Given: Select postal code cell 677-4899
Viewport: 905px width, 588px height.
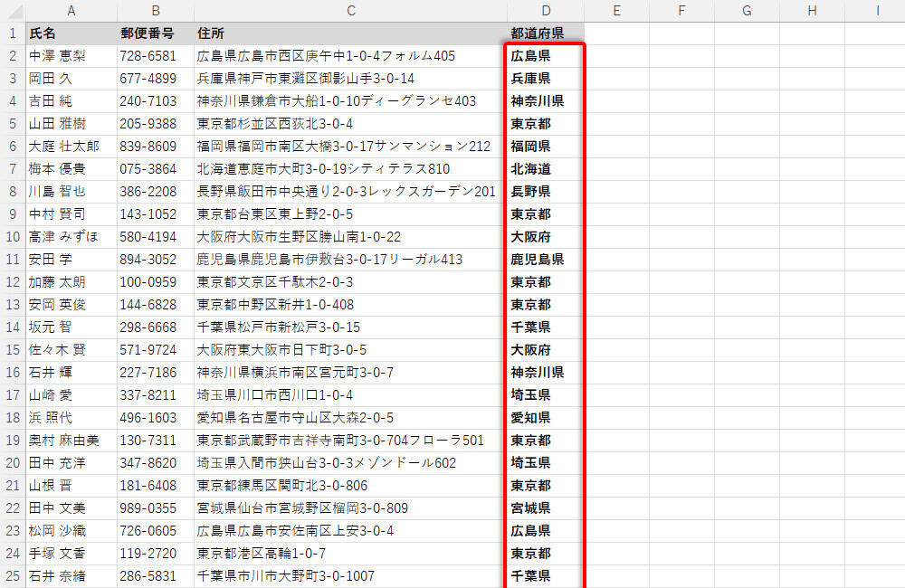Looking at the screenshot, I should (x=155, y=79).
